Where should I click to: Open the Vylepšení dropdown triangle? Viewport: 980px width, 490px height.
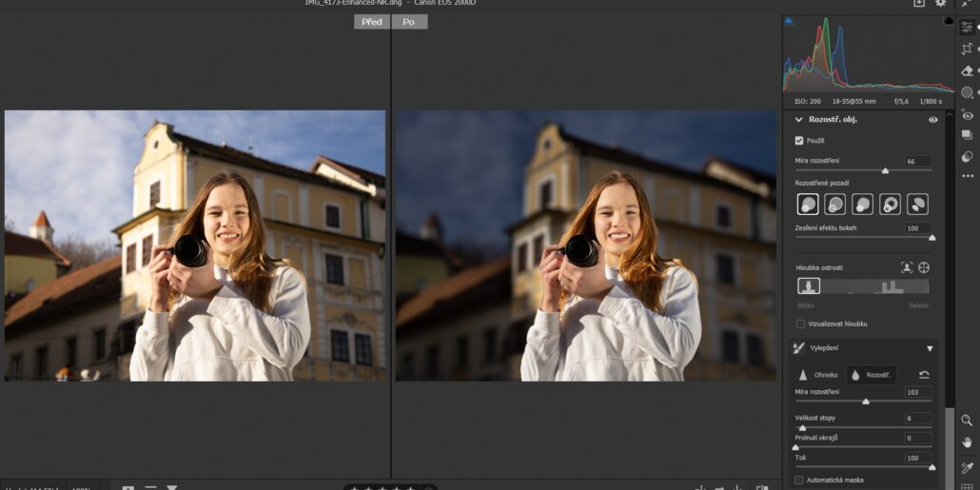(x=930, y=349)
